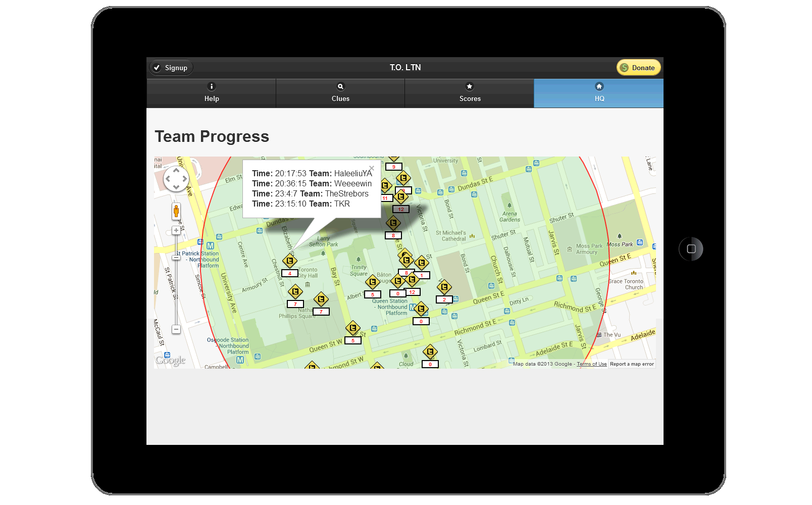This screenshot has height=505, width=812.
Task: Click the Google logo on the map
Action: 171,360
